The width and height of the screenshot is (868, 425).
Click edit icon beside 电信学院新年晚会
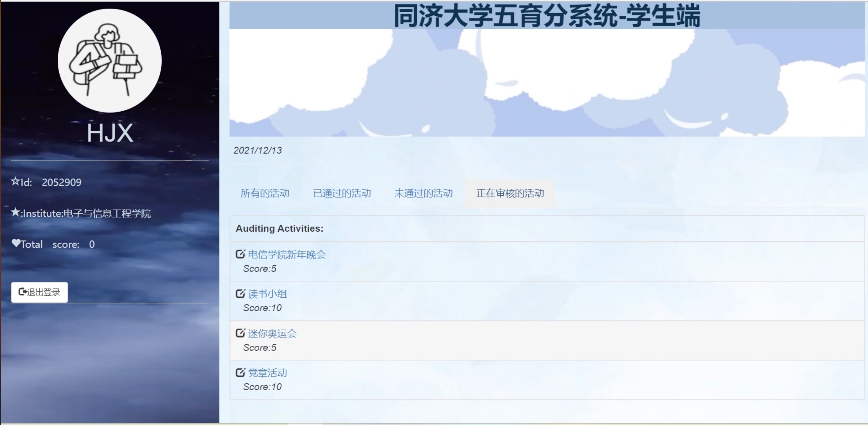(x=240, y=254)
